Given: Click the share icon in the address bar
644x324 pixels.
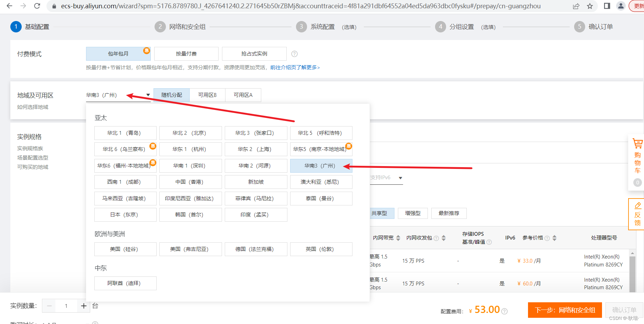Looking at the screenshot, I should [576, 6].
